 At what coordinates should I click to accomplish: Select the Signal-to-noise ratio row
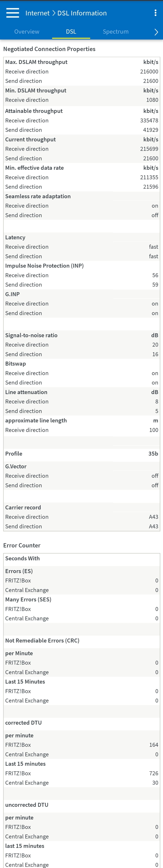click(82, 335)
